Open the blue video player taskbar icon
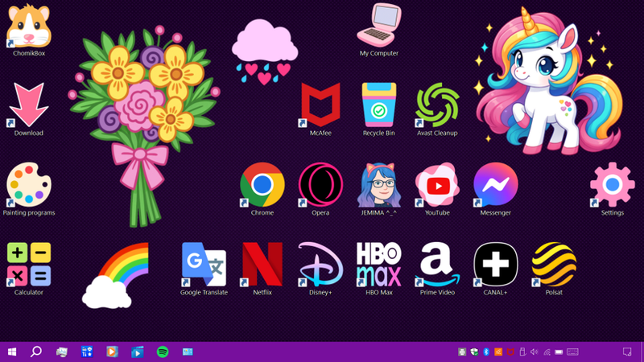Image resolution: width=644 pixels, height=362 pixels. 137,352
